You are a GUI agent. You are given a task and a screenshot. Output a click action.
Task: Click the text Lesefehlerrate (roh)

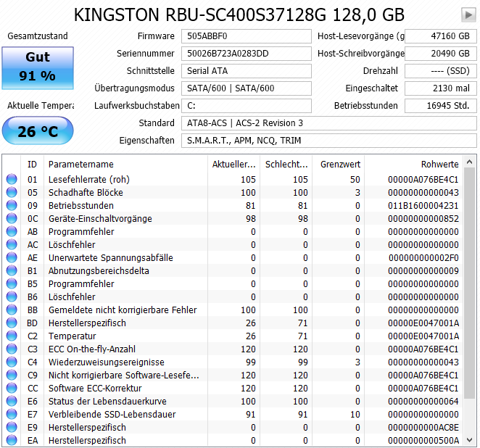(x=89, y=179)
